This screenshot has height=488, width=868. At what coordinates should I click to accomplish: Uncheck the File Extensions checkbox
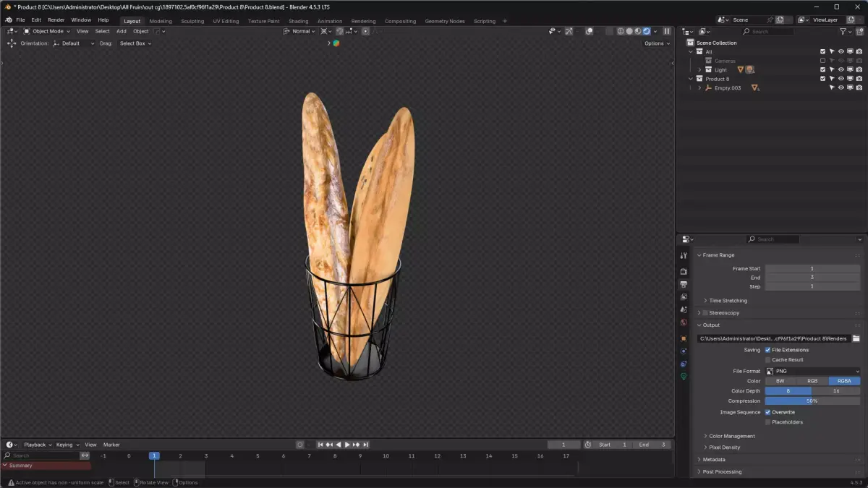coord(768,350)
